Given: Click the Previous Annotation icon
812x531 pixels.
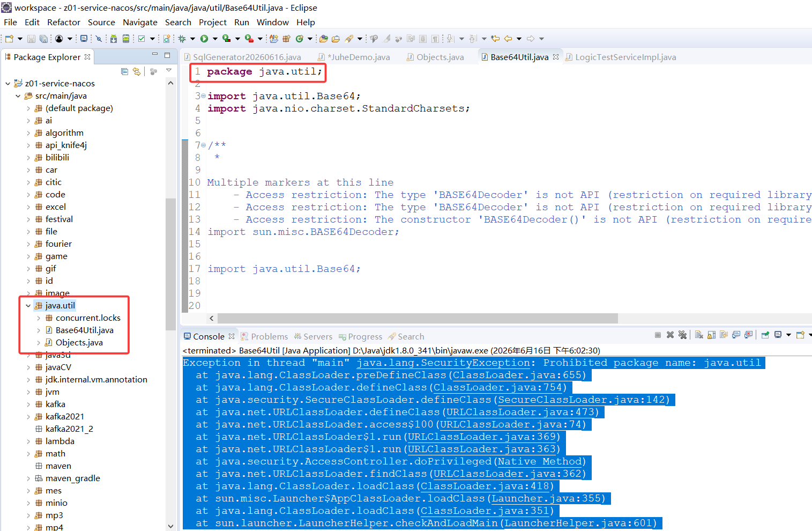Looking at the screenshot, I should 473,39.
